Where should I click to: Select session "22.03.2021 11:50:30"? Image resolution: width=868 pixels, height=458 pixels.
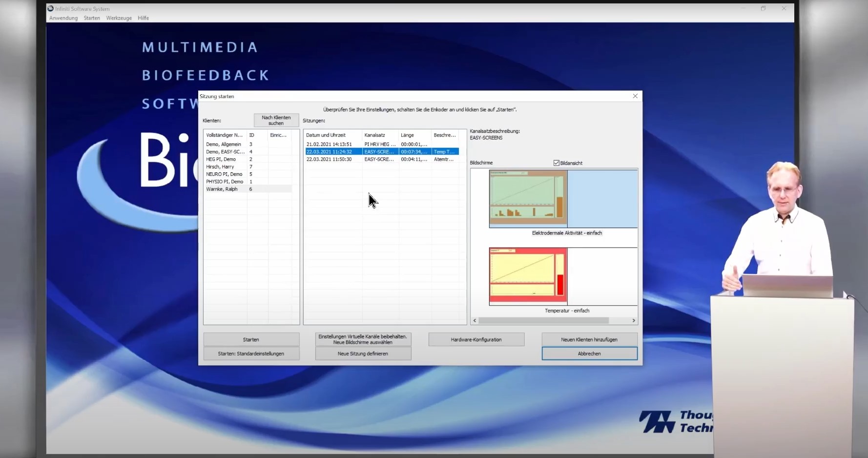pos(329,159)
